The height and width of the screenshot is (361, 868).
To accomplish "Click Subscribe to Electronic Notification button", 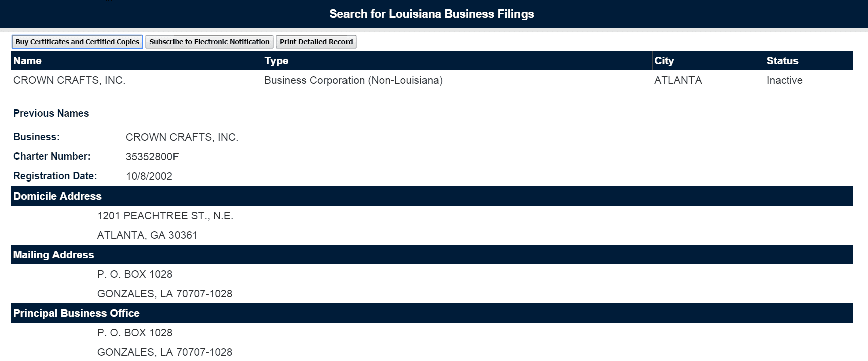I will pyautogui.click(x=210, y=42).
